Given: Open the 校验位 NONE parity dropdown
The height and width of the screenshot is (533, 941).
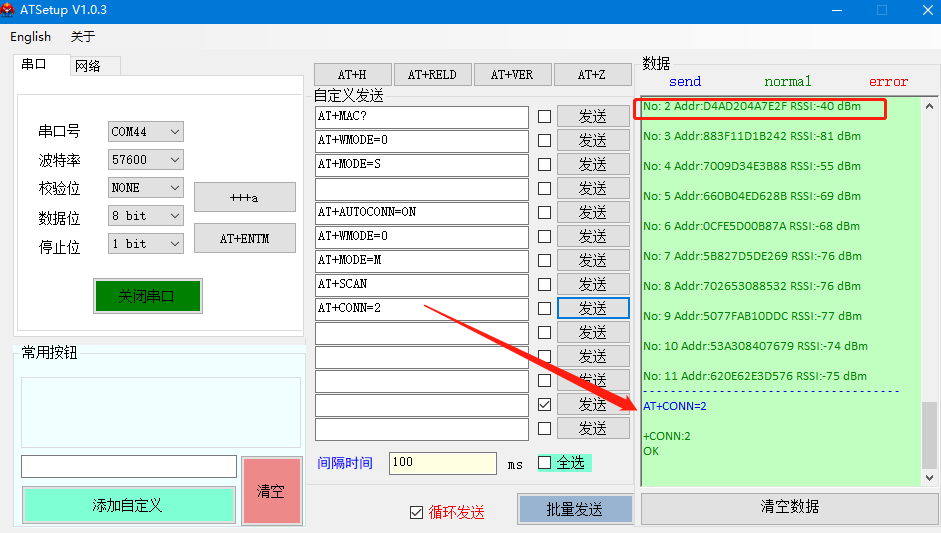Looking at the screenshot, I should point(146,188).
